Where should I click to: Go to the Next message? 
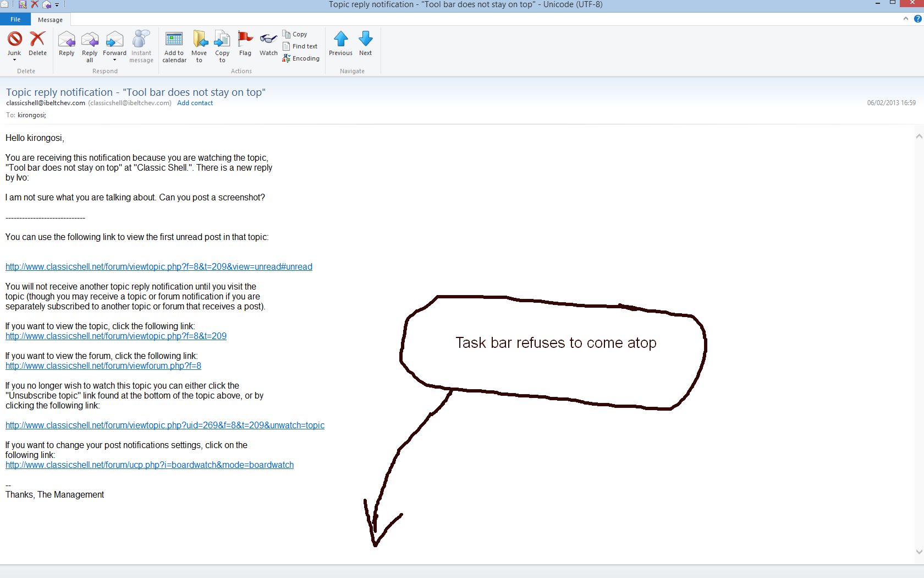365,40
